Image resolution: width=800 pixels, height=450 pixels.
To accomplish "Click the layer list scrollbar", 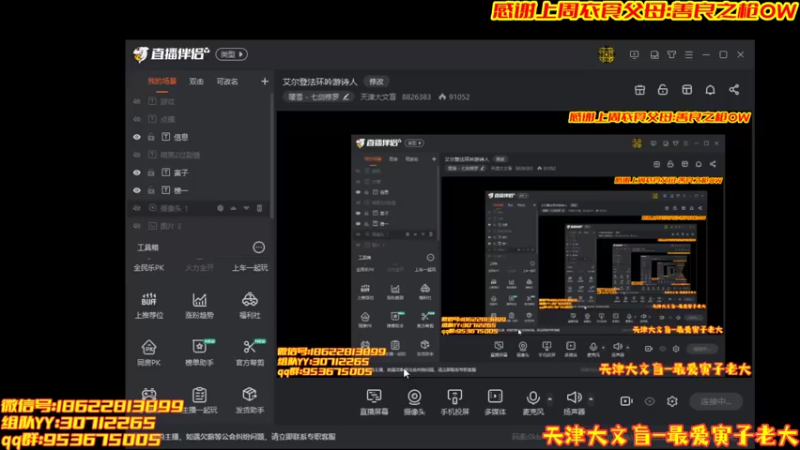I will coord(272,156).
